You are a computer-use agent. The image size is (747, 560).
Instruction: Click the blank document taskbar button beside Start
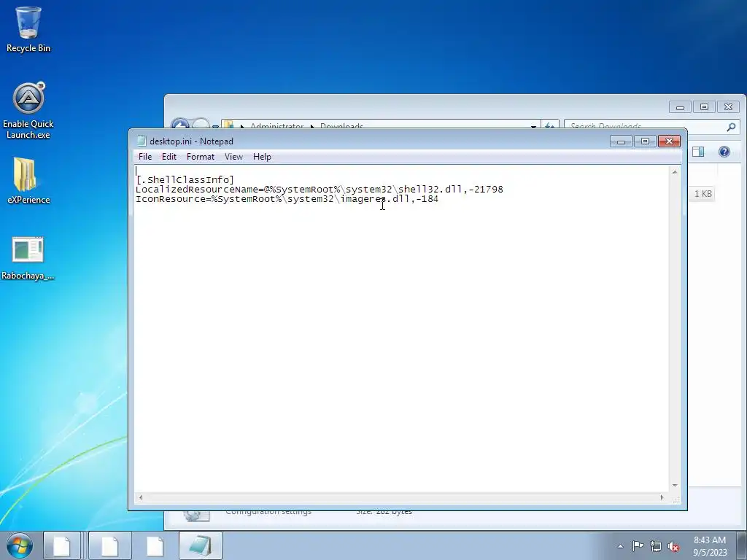point(62,545)
